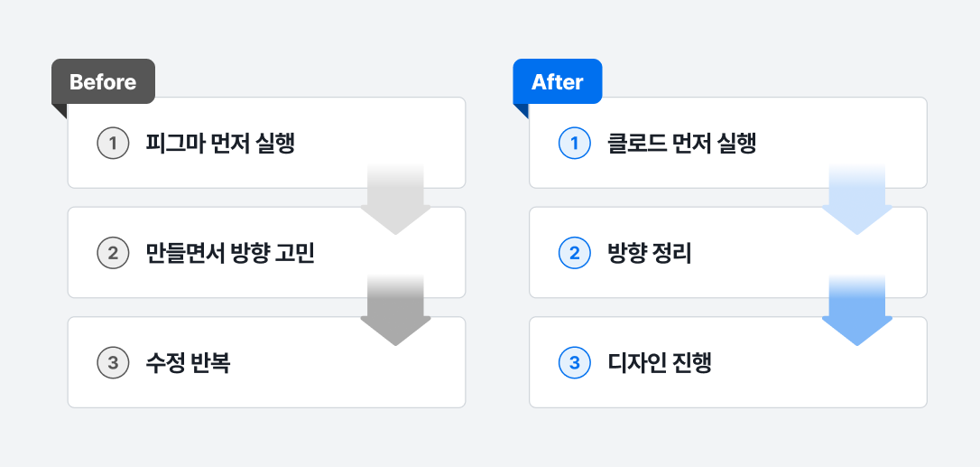Click the folded corner under Before tag

[59, 109]
